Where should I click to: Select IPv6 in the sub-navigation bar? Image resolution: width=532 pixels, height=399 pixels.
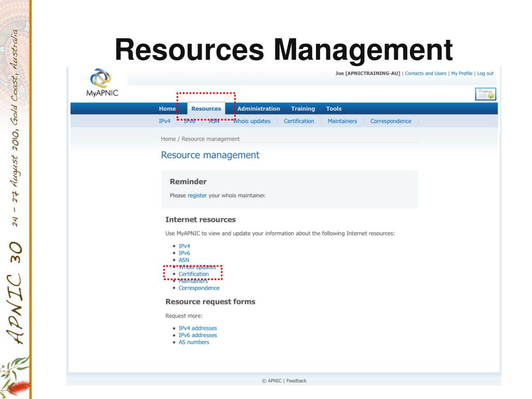coord(189,121)
